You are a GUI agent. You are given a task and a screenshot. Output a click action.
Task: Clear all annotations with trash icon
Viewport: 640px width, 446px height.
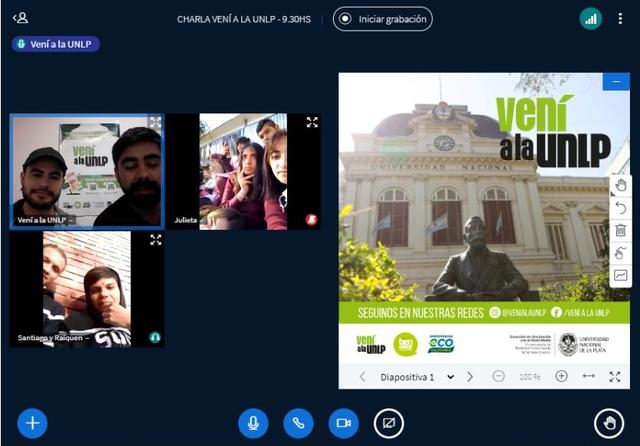click(x=620, y=230)
